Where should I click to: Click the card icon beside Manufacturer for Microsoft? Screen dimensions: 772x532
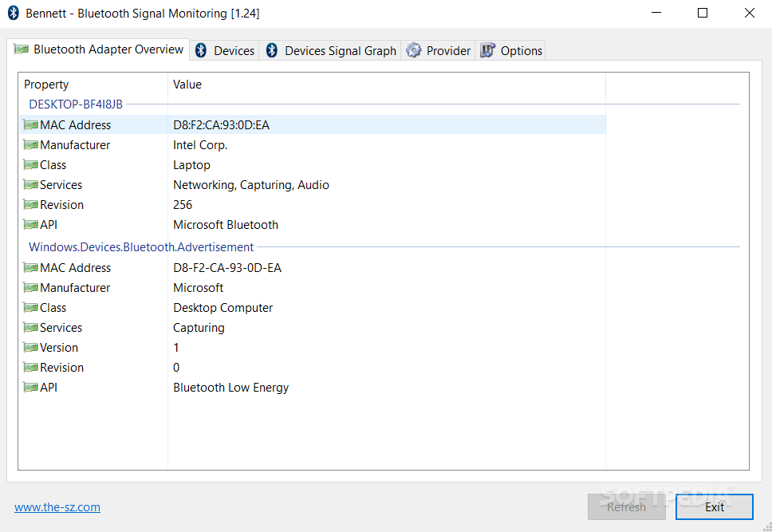tap(31, 288)
